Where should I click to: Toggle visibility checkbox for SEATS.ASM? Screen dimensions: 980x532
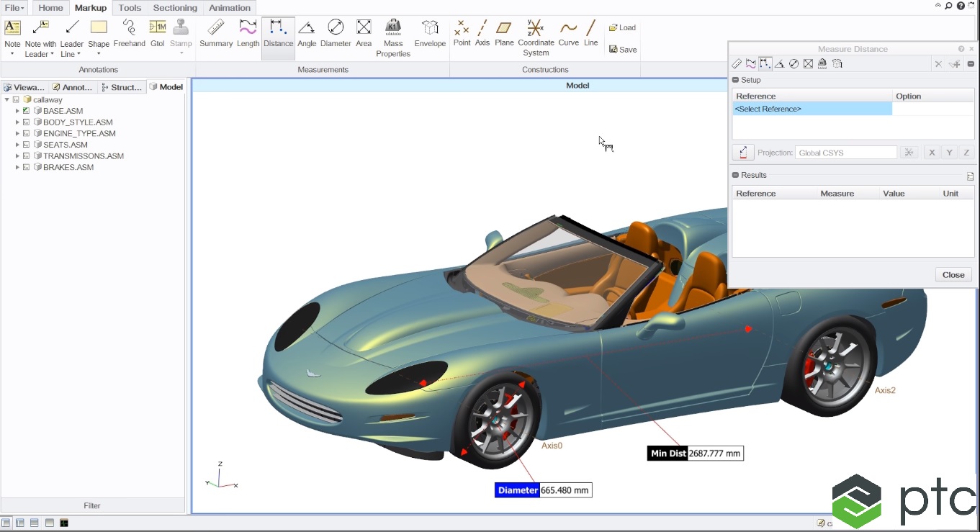click(26, 144)
